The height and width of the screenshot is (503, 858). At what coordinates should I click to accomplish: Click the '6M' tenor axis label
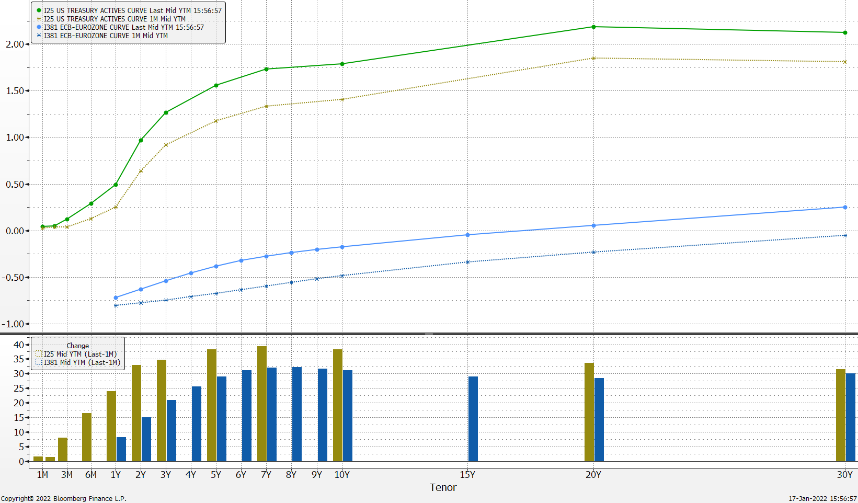(91, 475)
